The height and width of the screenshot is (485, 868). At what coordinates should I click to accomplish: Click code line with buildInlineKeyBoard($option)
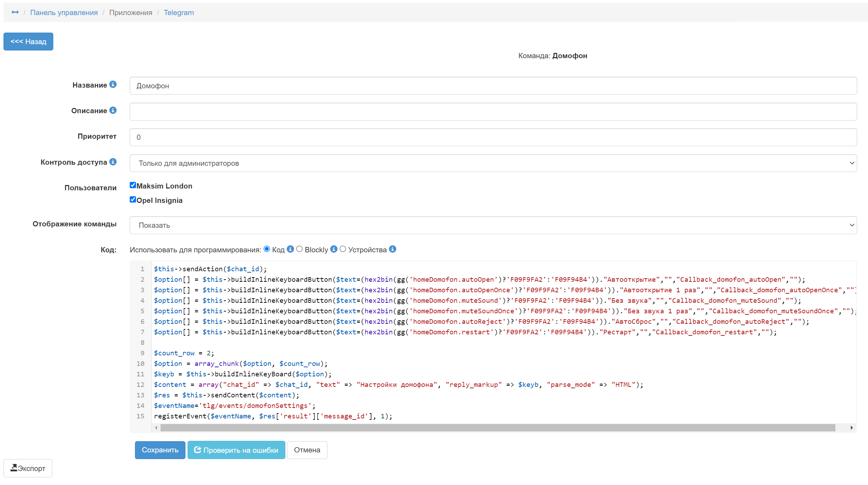243,374
